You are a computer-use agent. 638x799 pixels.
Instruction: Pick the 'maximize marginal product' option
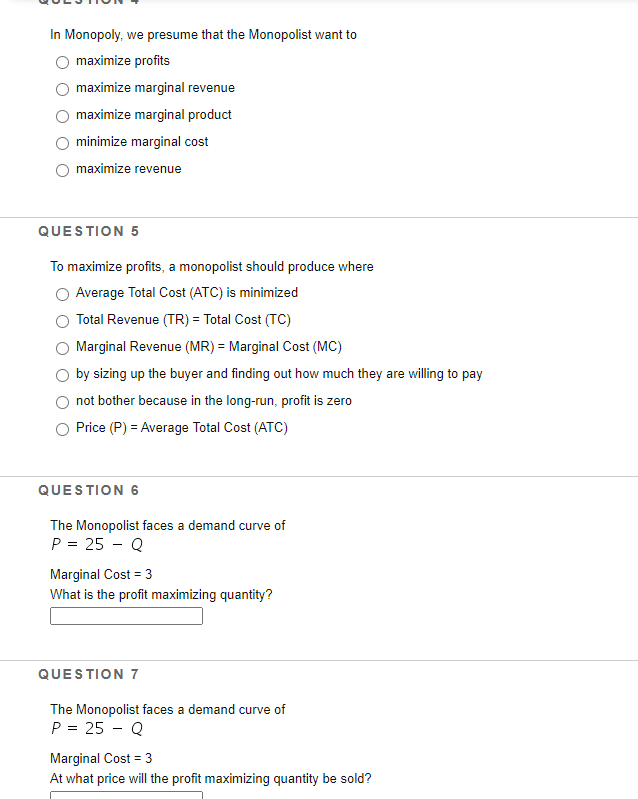(62, 116)
